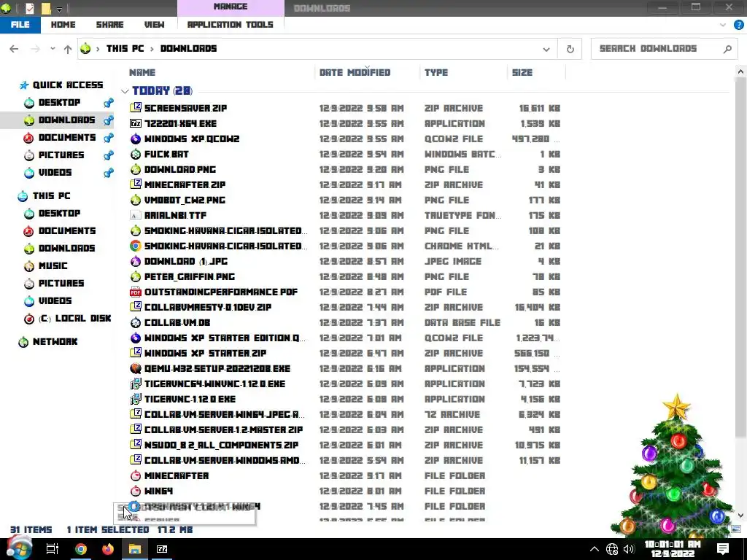Open the Start menu
This screenshot has height=560, width=747.
point(19,548)
